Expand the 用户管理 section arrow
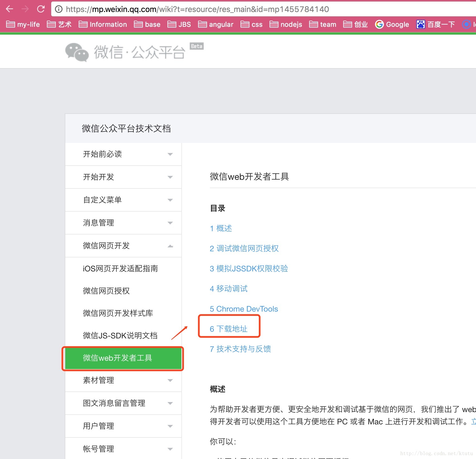This screenshot has height=459, width=476. 170,426
